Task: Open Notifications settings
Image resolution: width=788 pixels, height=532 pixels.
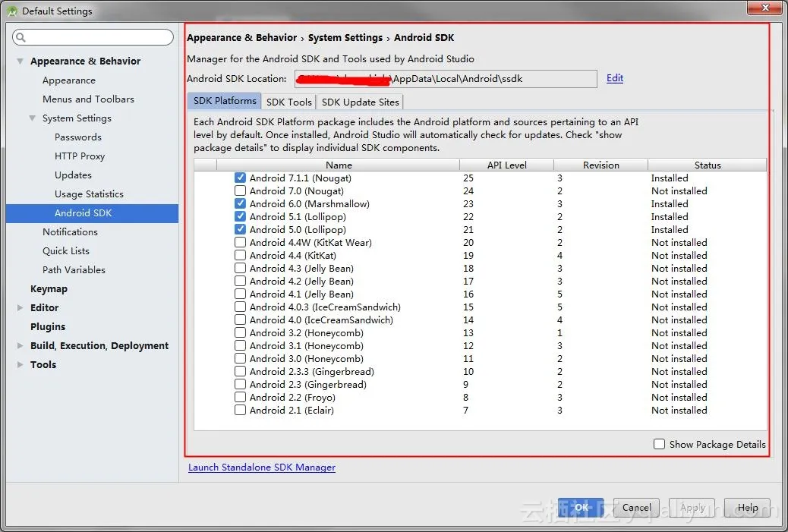Action: pyautogui.click(x=70, y=231)
